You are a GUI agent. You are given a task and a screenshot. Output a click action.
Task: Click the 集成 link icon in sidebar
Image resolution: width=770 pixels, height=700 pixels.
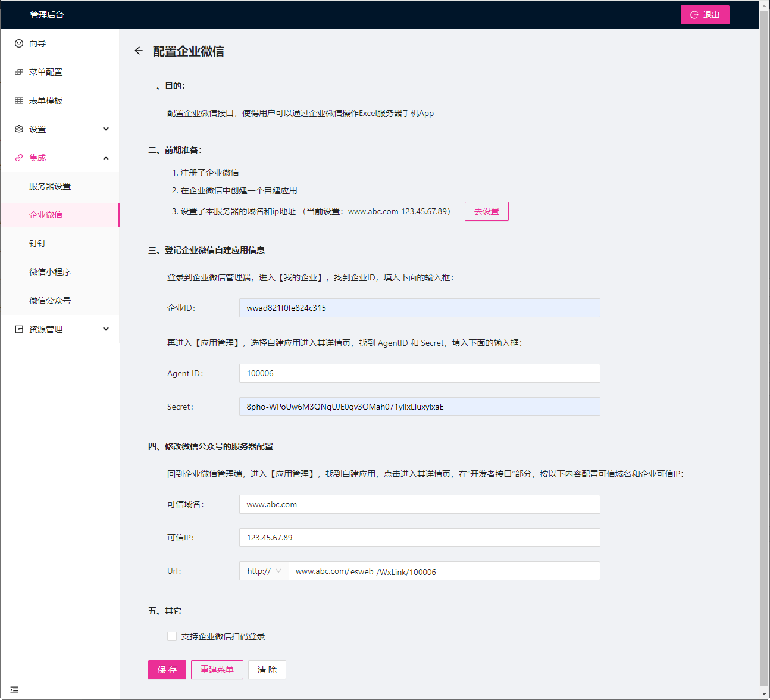coord(19,158)
